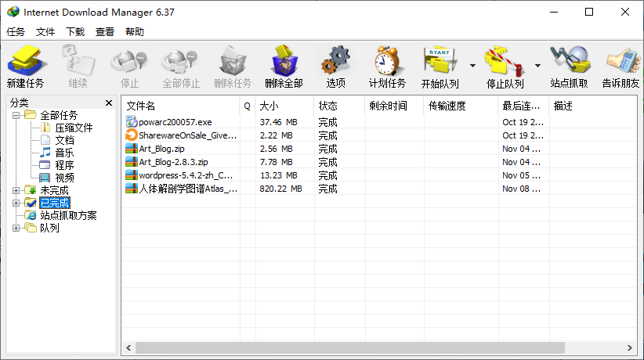Select the 程序 category

coord(64,165)
